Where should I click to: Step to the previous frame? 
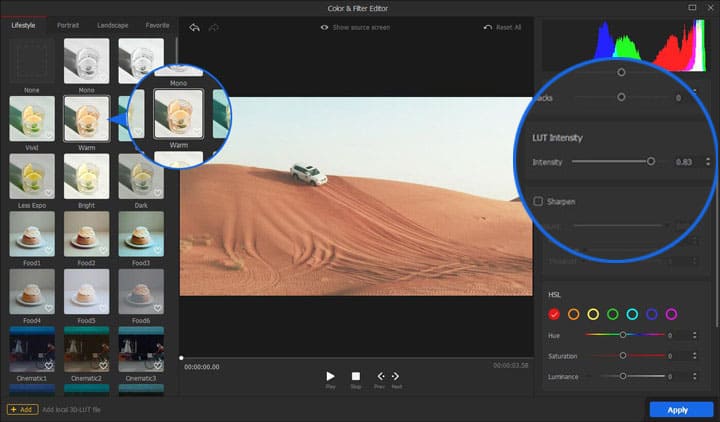[380, 377]
